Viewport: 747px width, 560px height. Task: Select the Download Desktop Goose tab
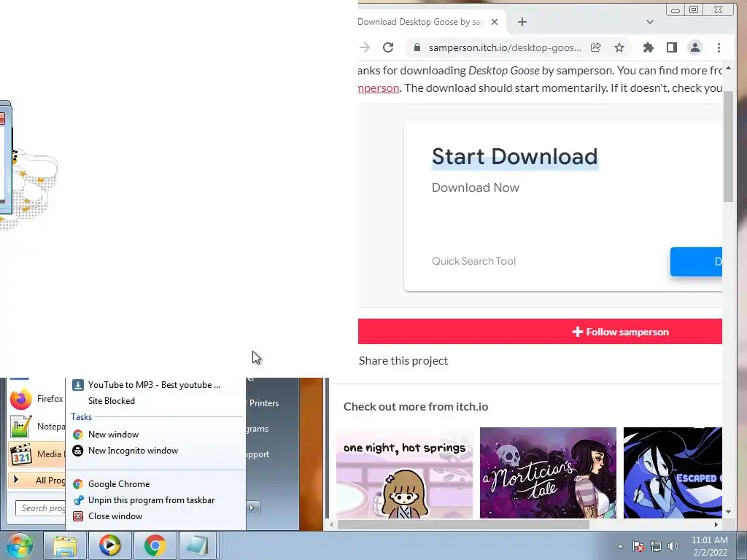click(422, 22)
